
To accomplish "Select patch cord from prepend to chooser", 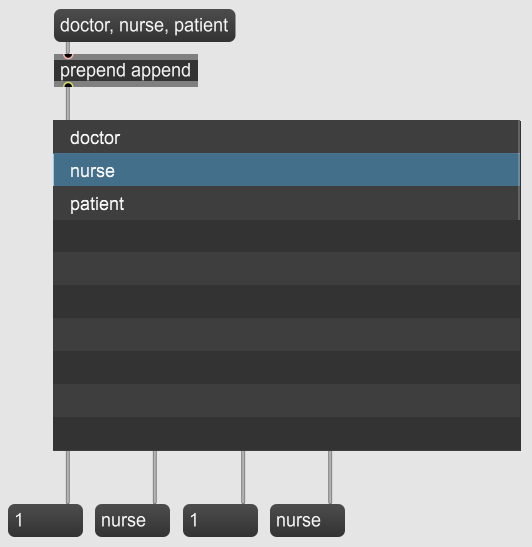I will point(68,104).
